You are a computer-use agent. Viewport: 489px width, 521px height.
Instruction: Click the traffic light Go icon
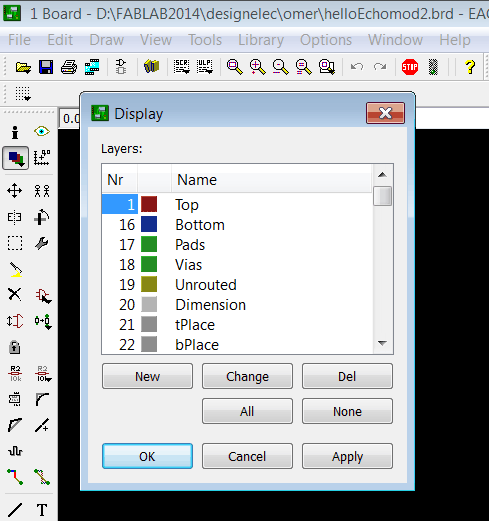[x=433, y=67]
